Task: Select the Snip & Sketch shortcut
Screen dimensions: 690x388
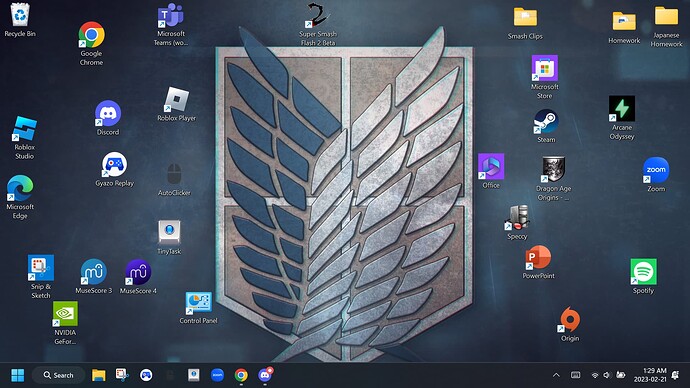Action: 40,277
